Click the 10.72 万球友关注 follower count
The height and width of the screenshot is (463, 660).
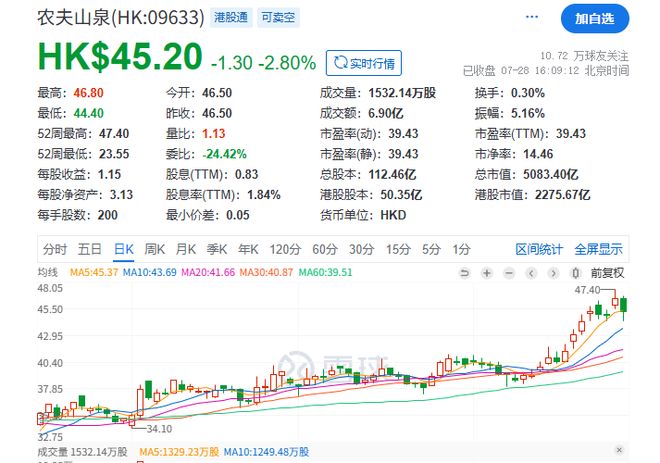(x=584, y=56)
